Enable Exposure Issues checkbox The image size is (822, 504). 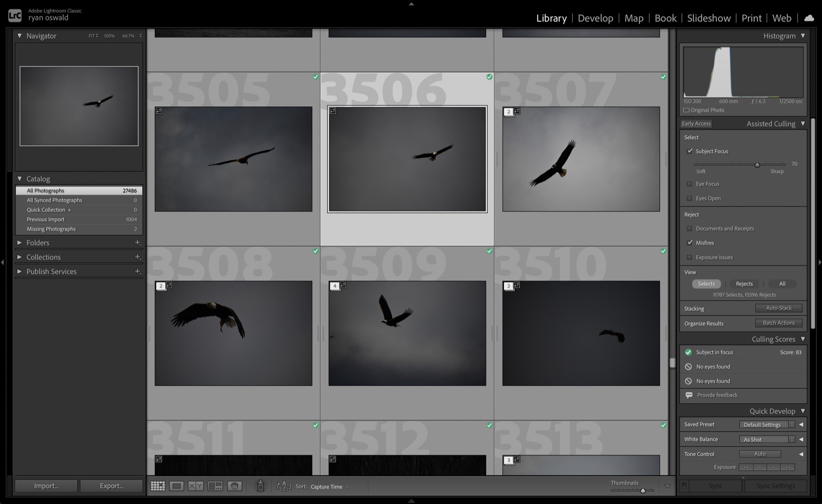(x=690, y=257)
